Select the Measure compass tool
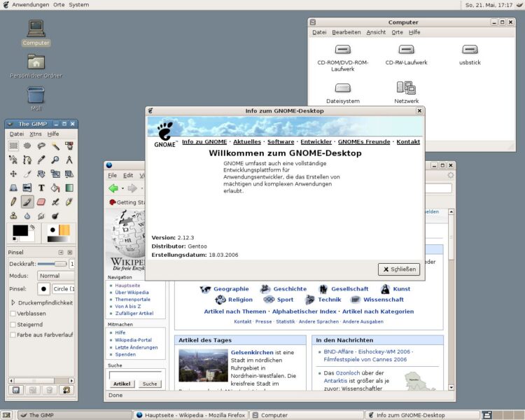 [x=69, y=160]
